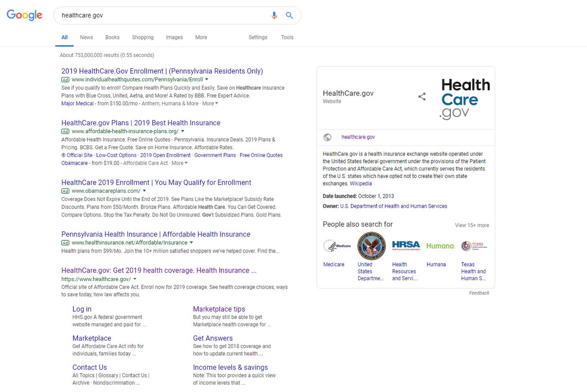The width and height of the screenshot is (587, 392).
Task: Click the Google logo
Action: click(x=24, y=15)
